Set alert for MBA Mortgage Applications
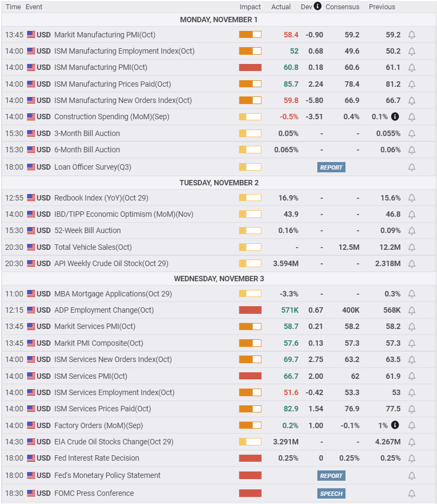 (x=412, y=294)
